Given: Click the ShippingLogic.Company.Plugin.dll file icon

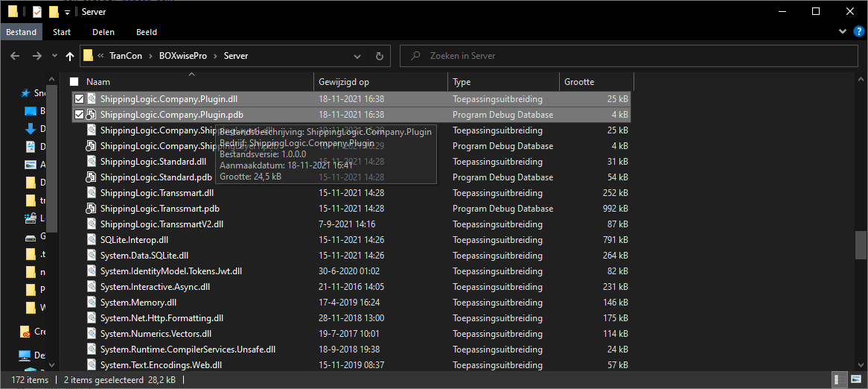Looking at the screenshot, I should [x=92, y=99].
